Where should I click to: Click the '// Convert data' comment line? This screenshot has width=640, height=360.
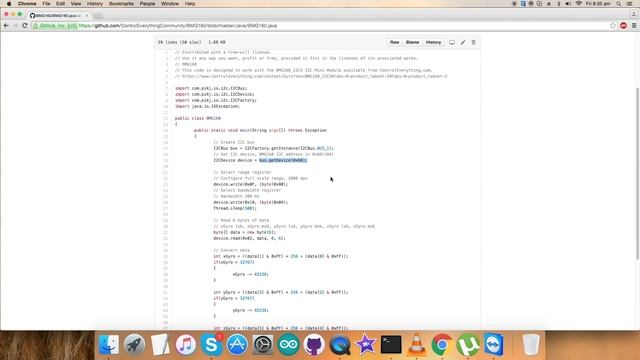coord(231,250)
